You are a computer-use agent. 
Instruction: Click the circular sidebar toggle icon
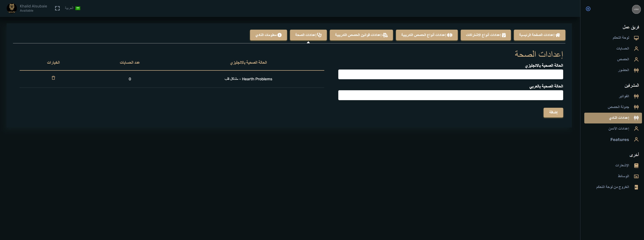pyautogui.click(x=588, y=9)
